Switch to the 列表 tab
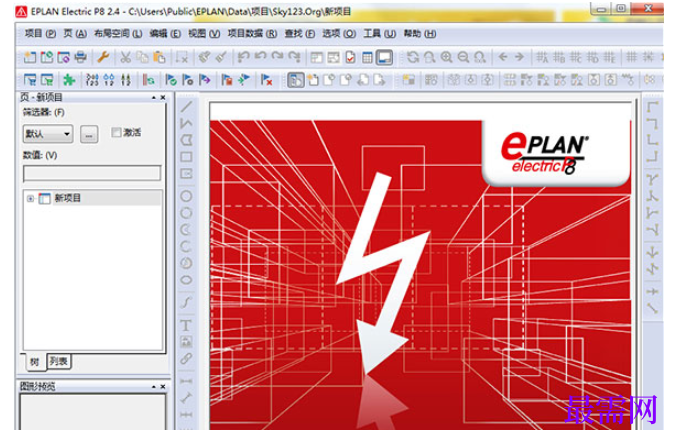 tap(59, 361)
